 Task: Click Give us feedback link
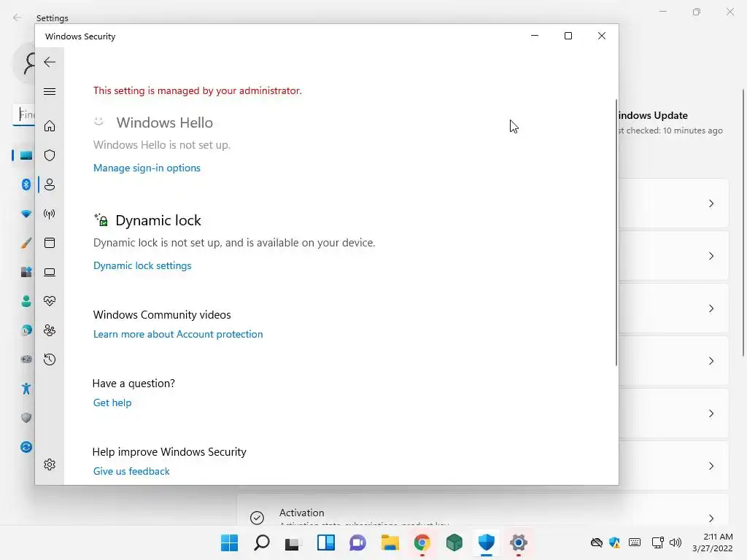click(x=131, y=472)
